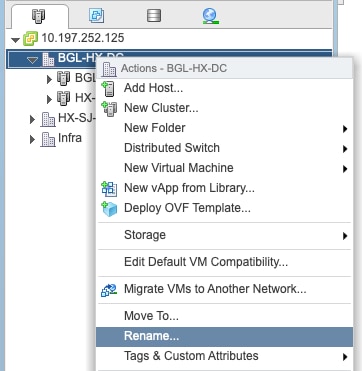
Task: Open the Storage inventory tab icon
Action: click(x=154, y=16)
